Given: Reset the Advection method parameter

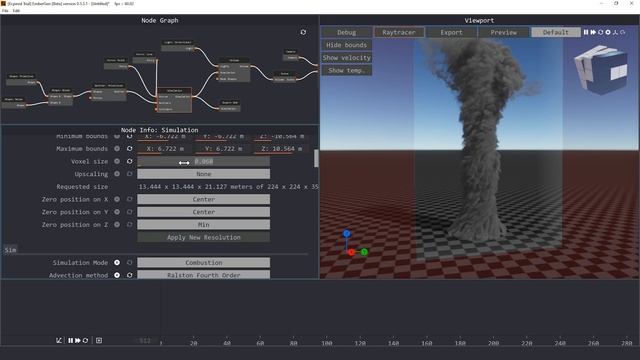Looking at the screenshot, I should (x=129, y=275).
